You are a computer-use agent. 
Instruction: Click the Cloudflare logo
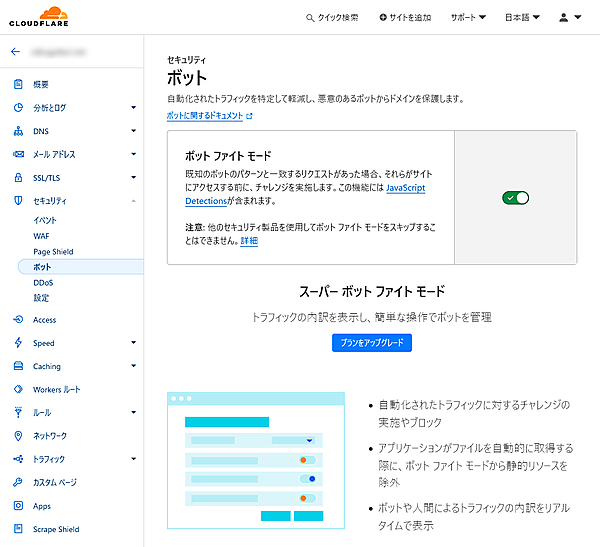click(35, 15)
